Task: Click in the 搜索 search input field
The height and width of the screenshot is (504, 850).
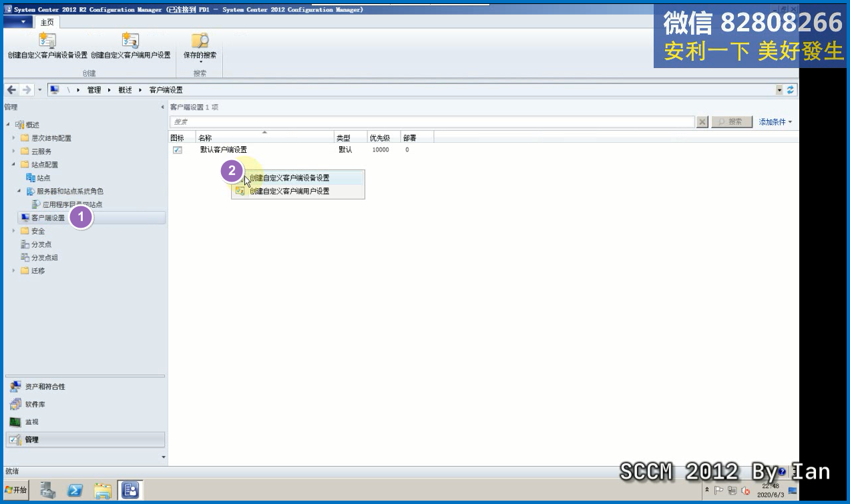Action: (432, 122)
